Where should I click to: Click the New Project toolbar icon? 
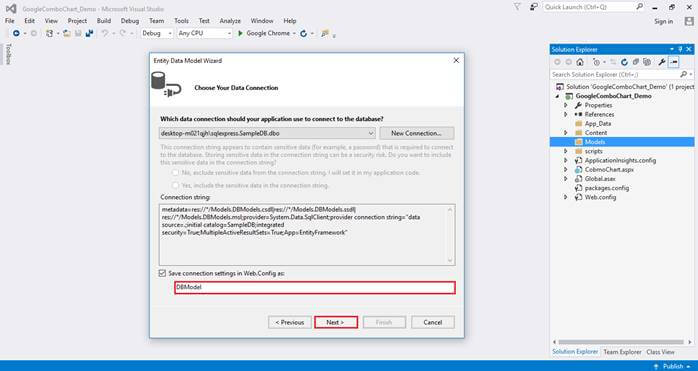pos(49,33)
